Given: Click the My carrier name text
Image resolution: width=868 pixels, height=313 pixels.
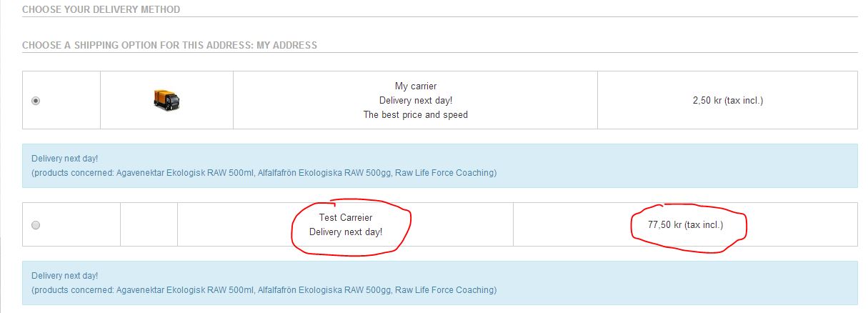Looking at the screenshot, I should click(416, 86).
